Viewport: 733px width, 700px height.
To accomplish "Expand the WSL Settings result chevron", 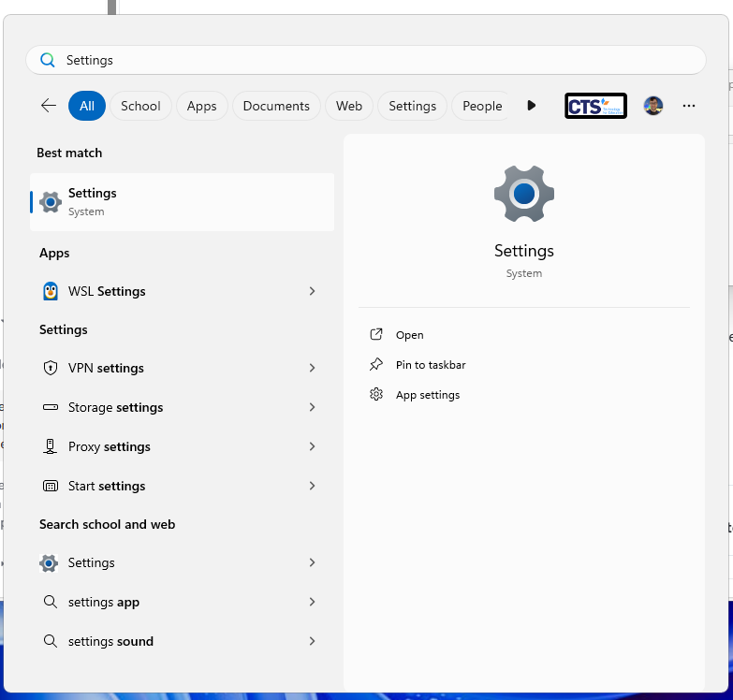I will (312, 291).
